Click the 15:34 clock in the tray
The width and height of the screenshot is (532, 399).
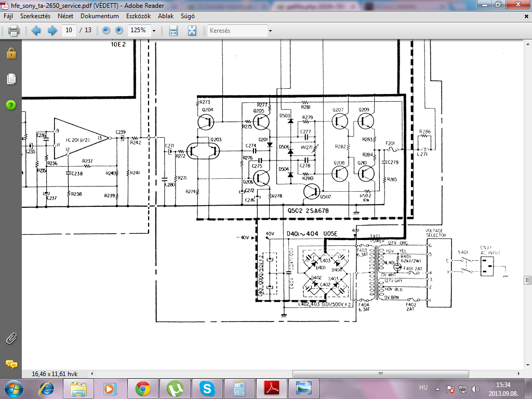tap(503, 385)
